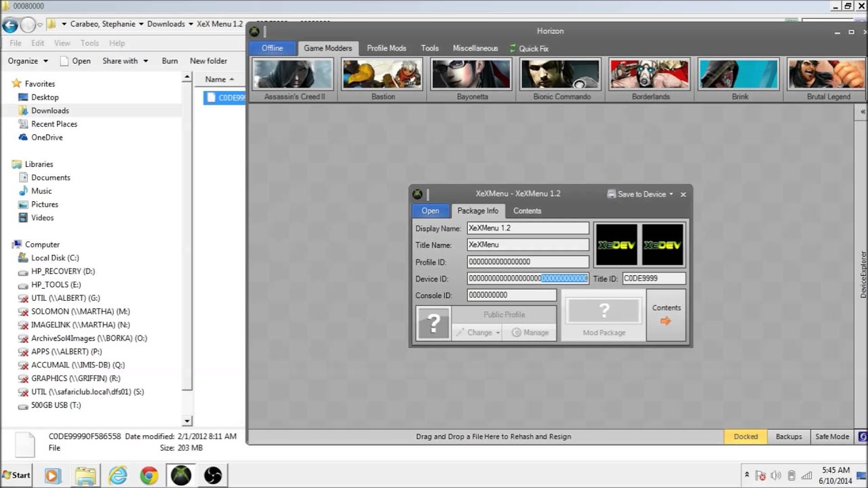868x488 pixels.
Task: Click the Horizon Xbox icon in taskbar
Action: point(181,475)
